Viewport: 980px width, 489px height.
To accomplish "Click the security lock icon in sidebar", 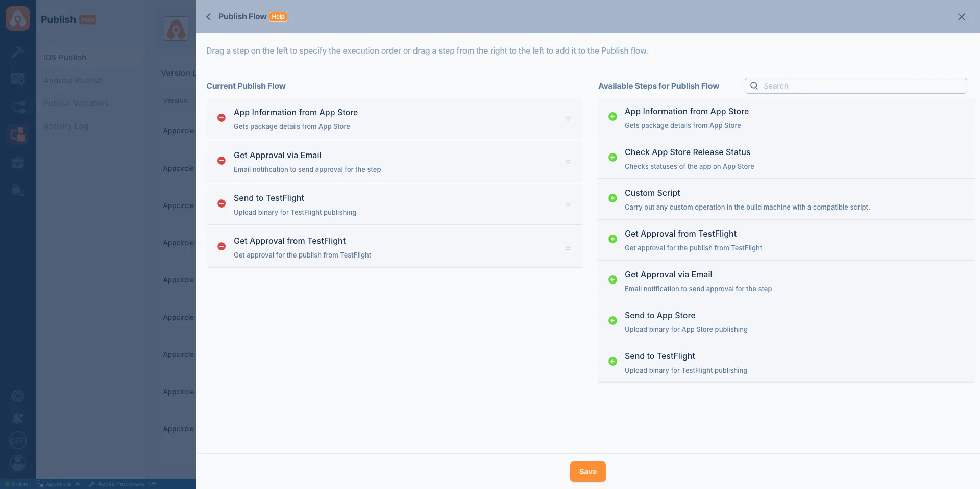I will click(18, 190).
